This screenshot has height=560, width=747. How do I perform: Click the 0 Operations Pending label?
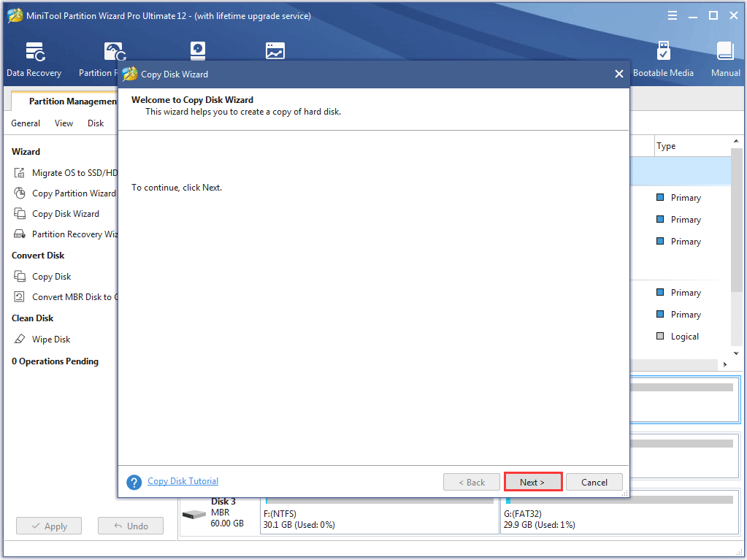55,361
